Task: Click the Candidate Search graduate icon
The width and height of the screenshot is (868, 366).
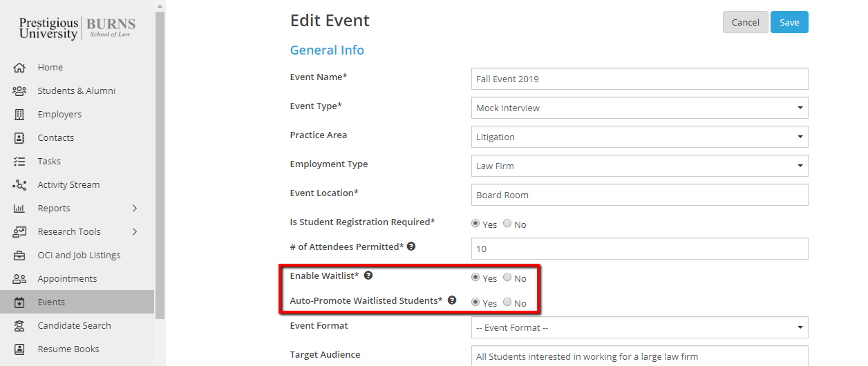Action: [x=19, y=326]
